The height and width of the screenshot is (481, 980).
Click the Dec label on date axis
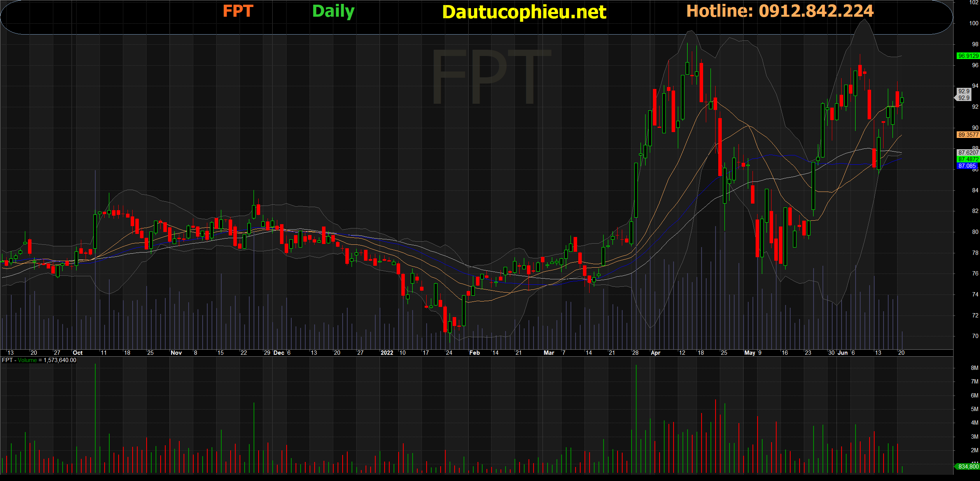[x=278, y=353]
